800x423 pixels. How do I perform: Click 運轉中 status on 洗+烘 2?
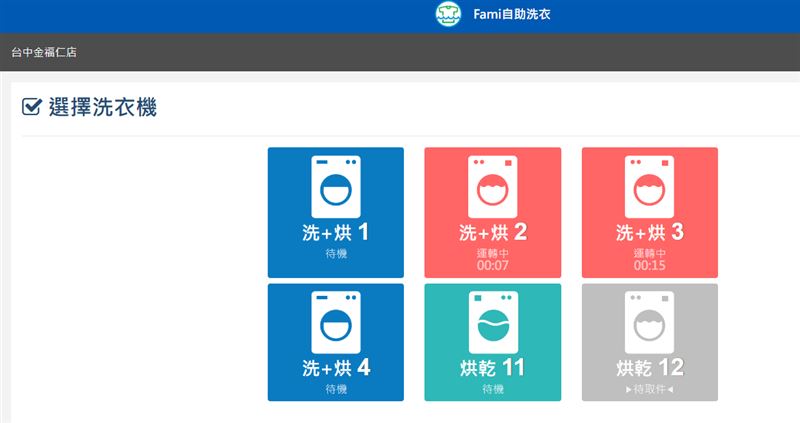coord(492,253)
